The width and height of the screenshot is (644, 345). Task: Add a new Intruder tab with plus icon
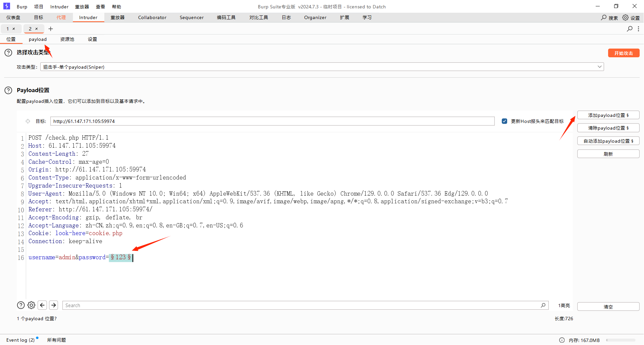click(x=51, y=29)
